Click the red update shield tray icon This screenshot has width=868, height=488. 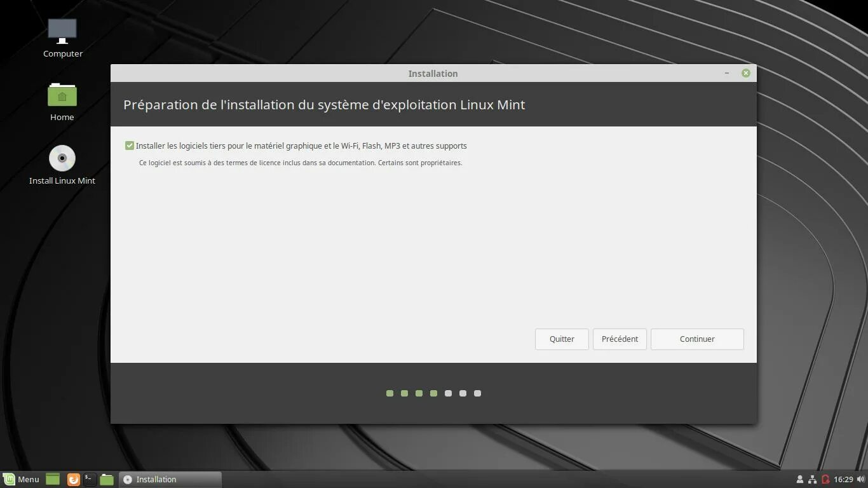[825, 479]
